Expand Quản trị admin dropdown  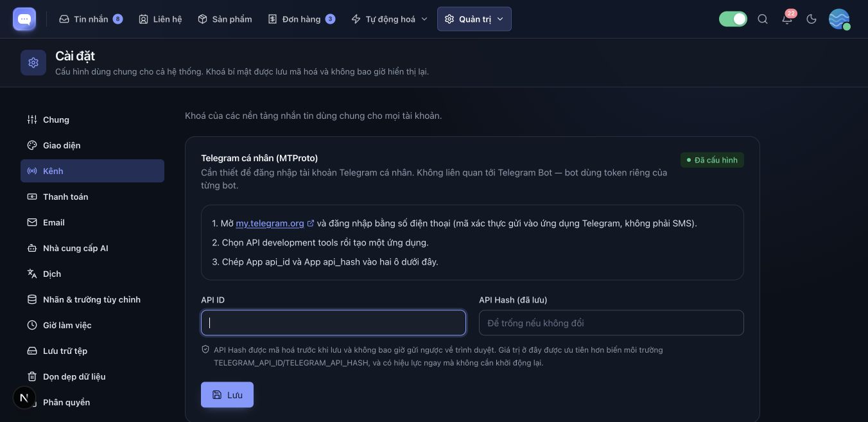(x=474, y=19)
